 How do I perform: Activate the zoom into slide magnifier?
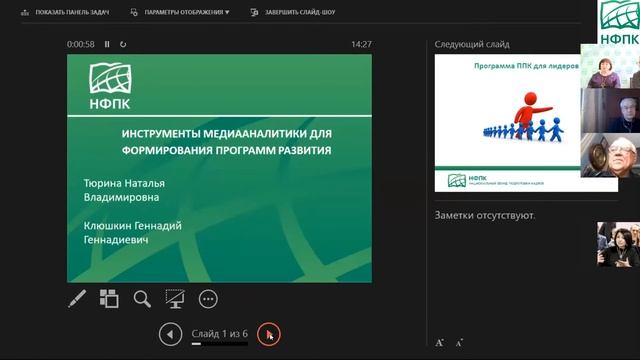(142, 299)
